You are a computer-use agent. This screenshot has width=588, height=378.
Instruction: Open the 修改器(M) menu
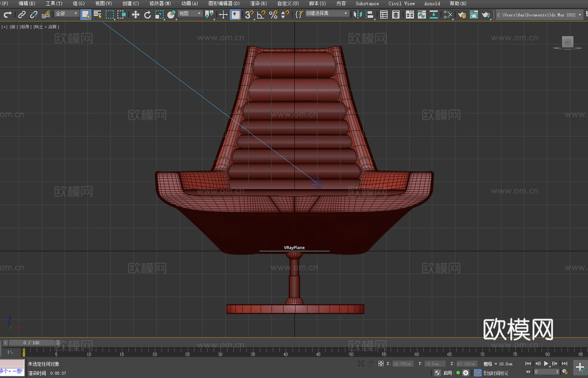coord(160,3)
